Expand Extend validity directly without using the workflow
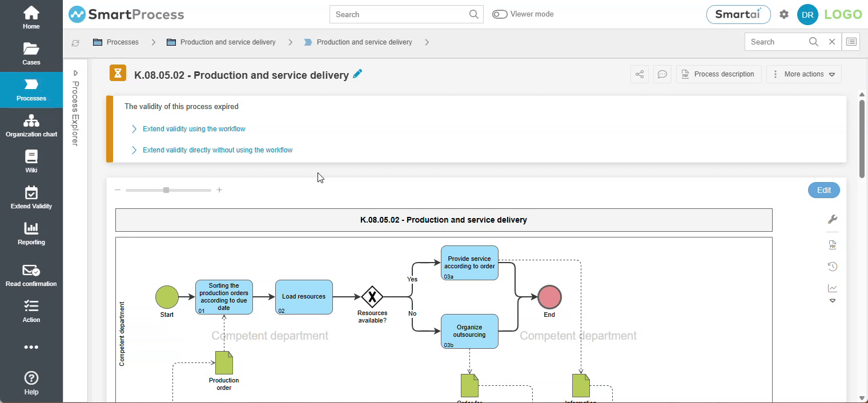The height and width of the screenshot is (403, 868). point(212,150)
